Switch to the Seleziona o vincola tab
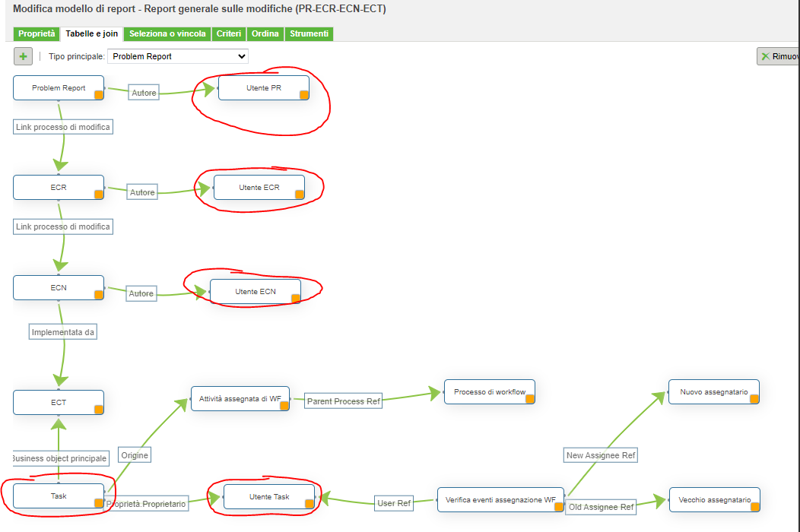The height and width of the screenshot is (532, 800). [169, 34]
